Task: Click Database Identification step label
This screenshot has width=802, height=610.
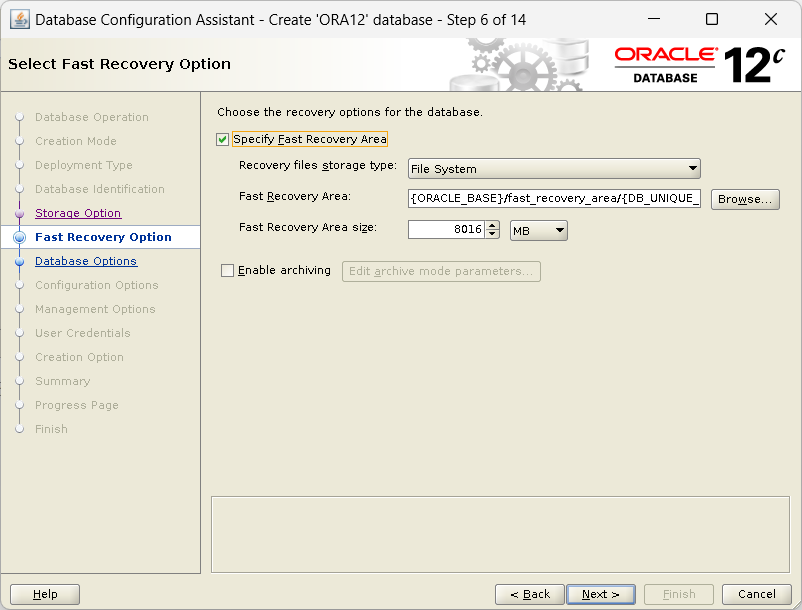Action: 100,189
